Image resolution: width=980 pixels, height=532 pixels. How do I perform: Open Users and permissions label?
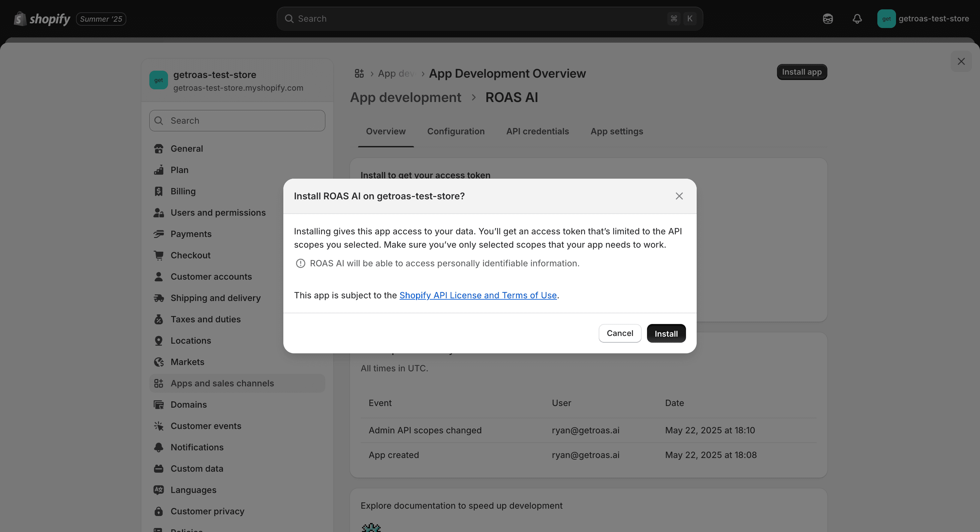218,212
